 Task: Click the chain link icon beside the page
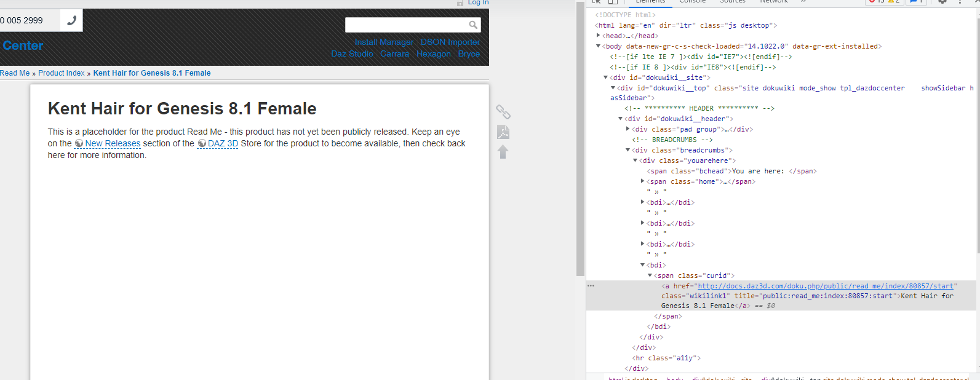coord(503,112)
